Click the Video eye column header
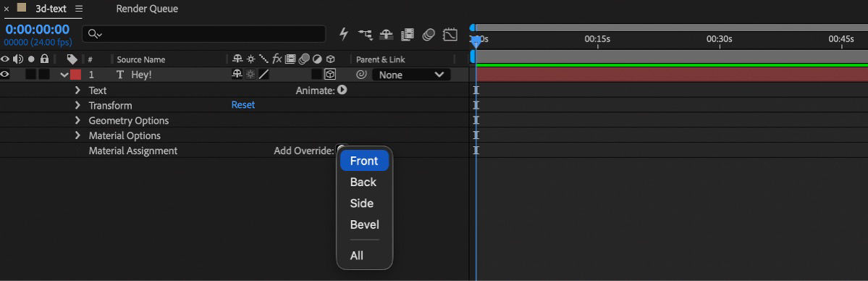Image resolution: width=868 pixels, height=281 pixels. coord(5,59)
